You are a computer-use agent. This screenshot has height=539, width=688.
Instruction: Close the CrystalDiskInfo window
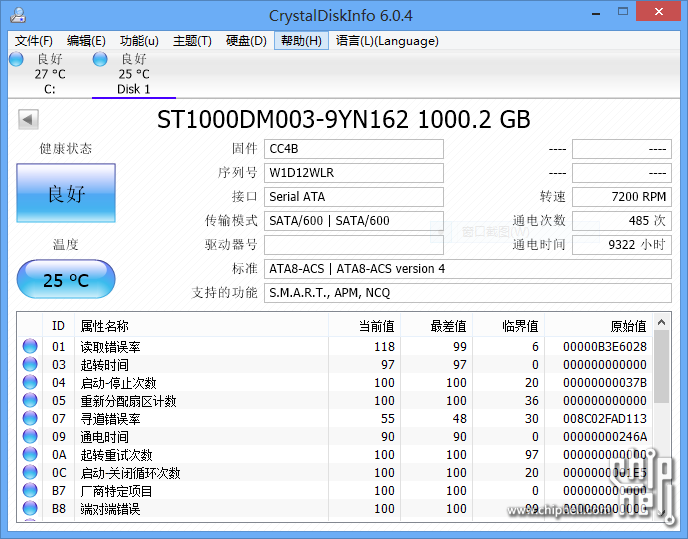point(659,11)
